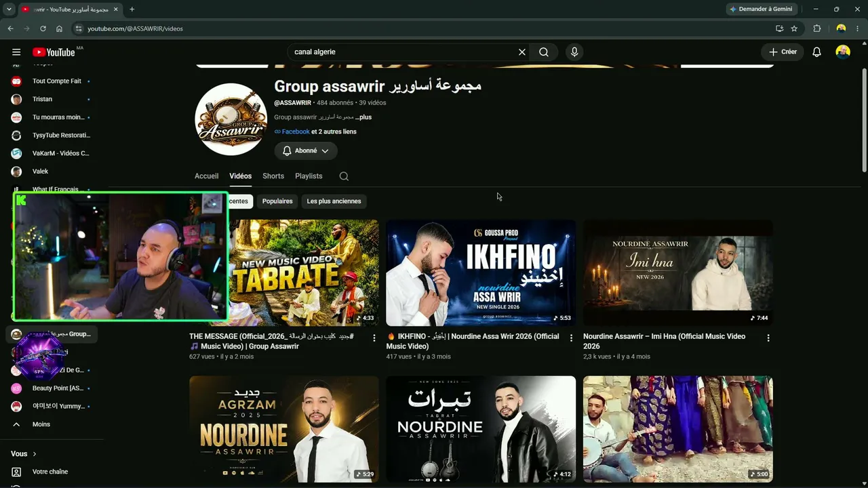Viewport: 868px width, 488px height.
Task: Play the 5:00 banjo player video thumbnail
Action: click(x=678, y=429)
